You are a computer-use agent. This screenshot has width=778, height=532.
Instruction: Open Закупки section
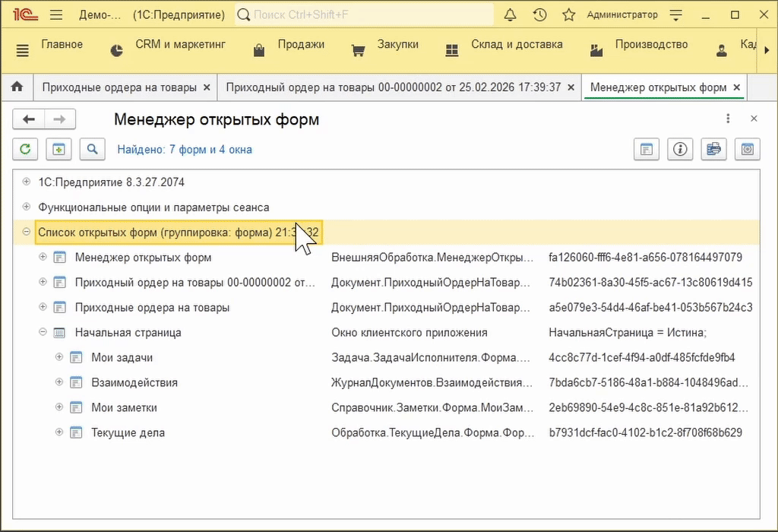[x=398, y=44]
